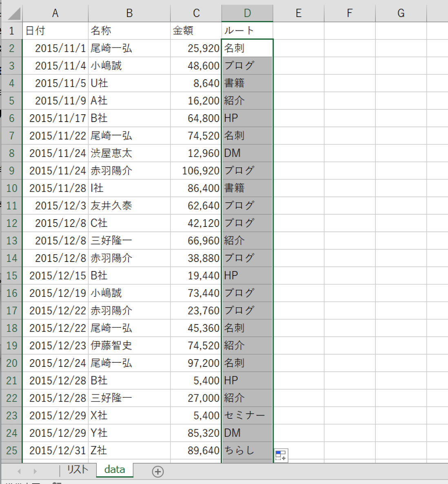Screen dimensions: 448x484
Task: Switch to the リスト sheet tab
Action: (78, 470)
